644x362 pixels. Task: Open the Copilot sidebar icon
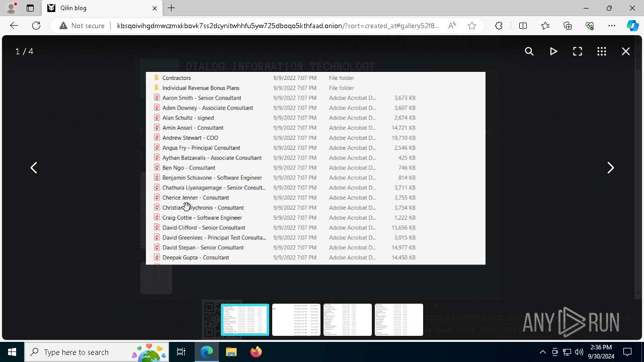tap(632, 26)
